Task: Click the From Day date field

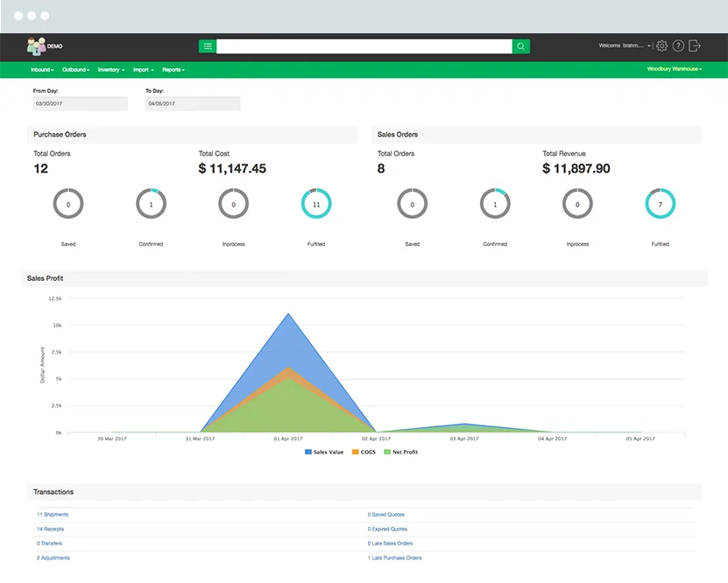Action: tap(80, 103)
